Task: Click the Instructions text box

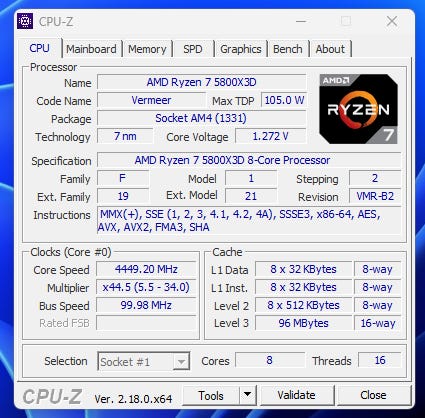Action: (249, 221)
